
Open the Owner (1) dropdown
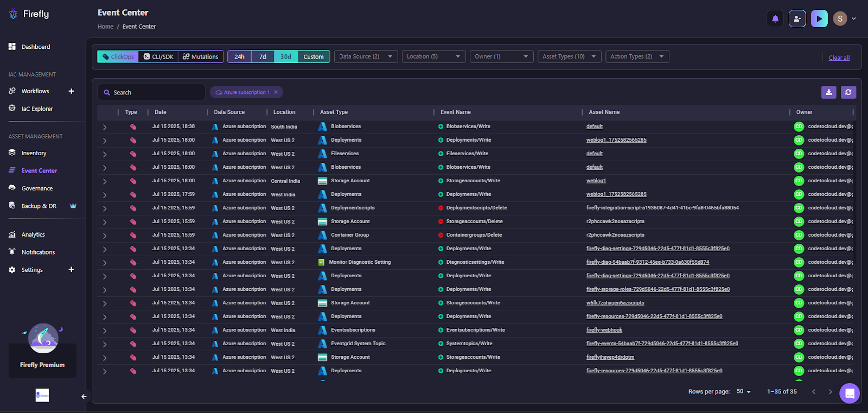(x=502, y=56)
